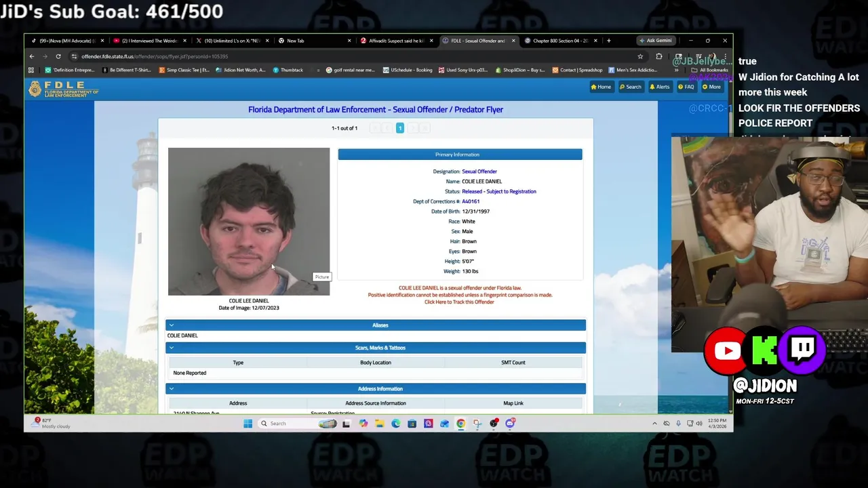868x488 pixels.
Task: Expand the More menu in the FDLE navbar
Action: pyautogui.click(x=711, y=87)
